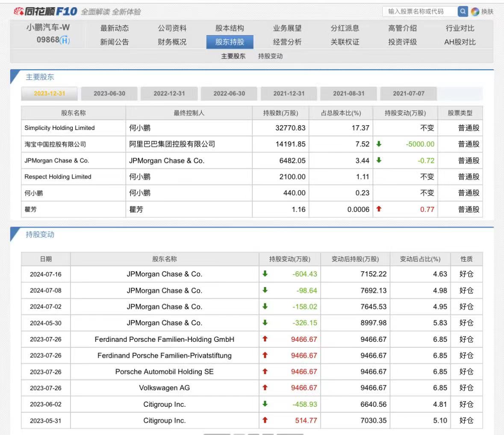This screenshot has width=504, height=435.
Task: Click the 换肤 text button
Action: 487,12
